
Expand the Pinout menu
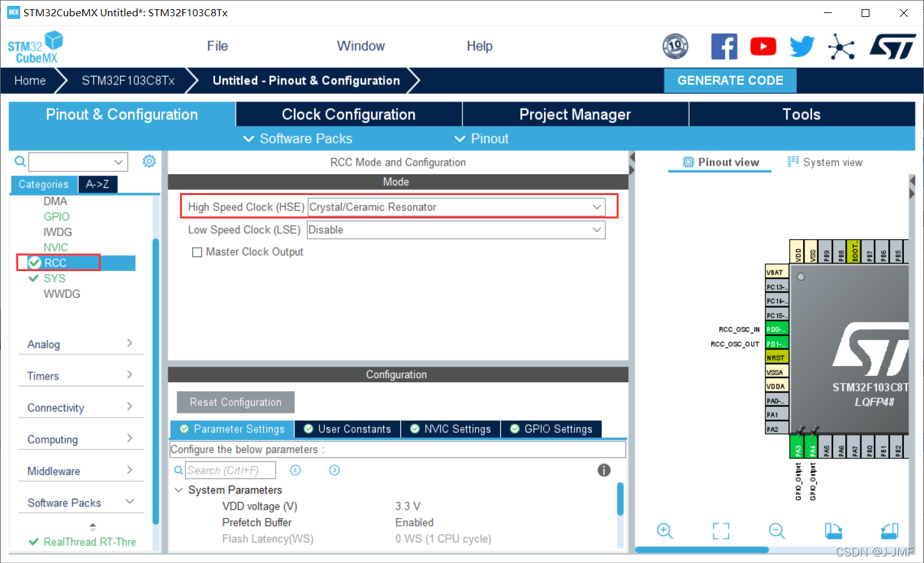(x=481, y=138)
